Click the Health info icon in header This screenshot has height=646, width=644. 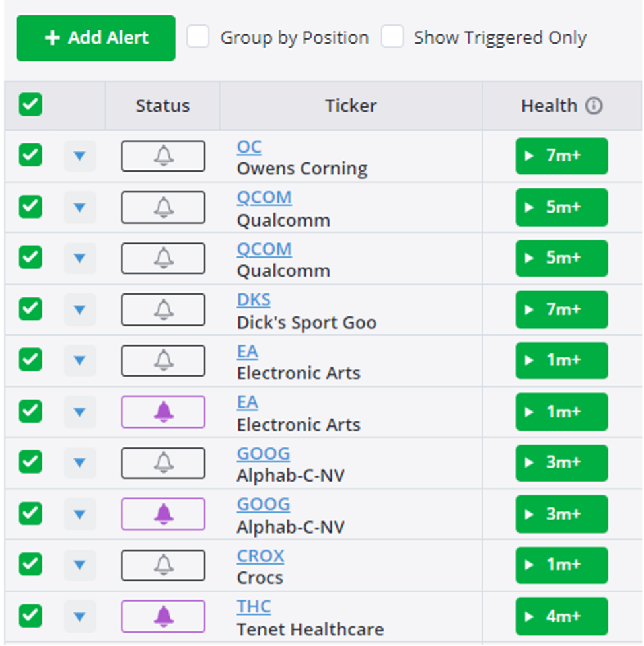594,106
